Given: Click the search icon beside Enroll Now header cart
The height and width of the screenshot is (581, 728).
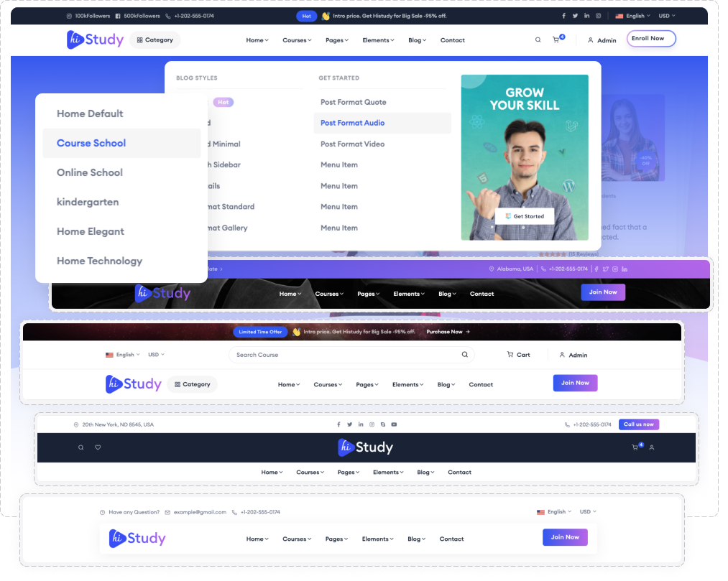Looking at the screenshot, I should (538, 40).
